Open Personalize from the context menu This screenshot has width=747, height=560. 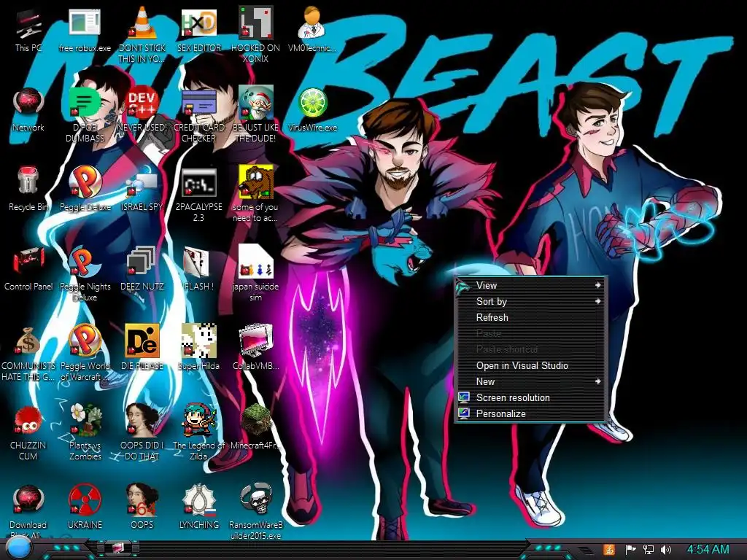[530, 414]
